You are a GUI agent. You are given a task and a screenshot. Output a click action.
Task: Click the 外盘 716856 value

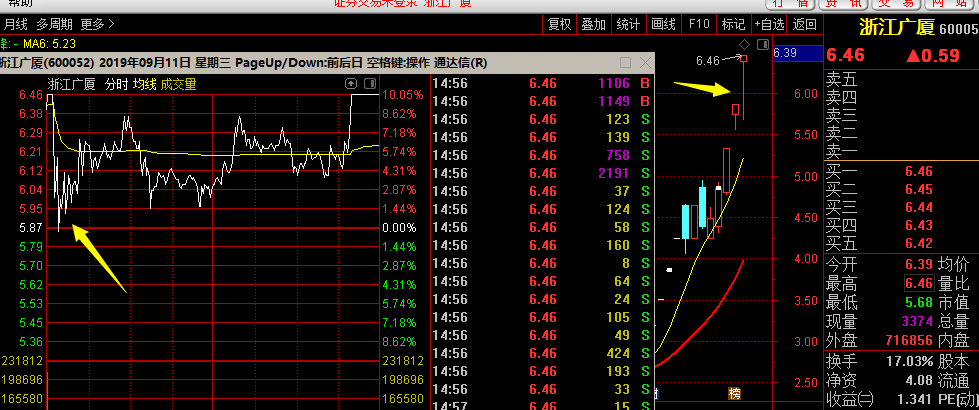coord(910,341)
